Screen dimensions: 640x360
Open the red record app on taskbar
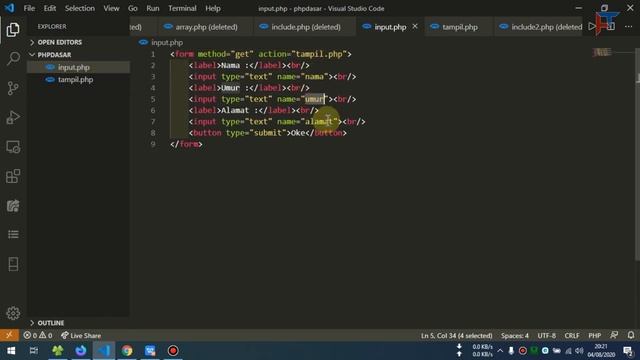pos(173,351)
